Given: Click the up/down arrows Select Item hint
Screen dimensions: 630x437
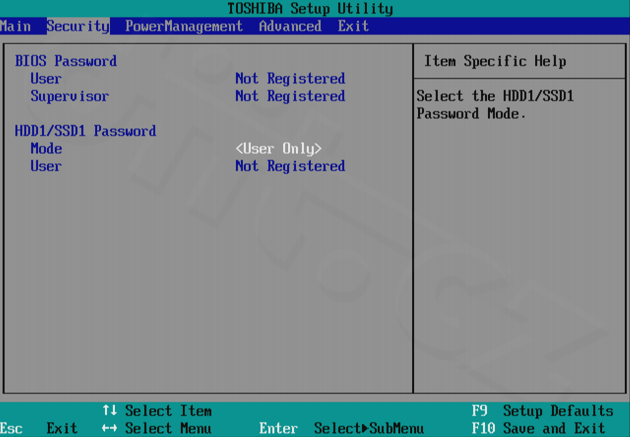Looking at the screenshot, I should tap(157, 411).
